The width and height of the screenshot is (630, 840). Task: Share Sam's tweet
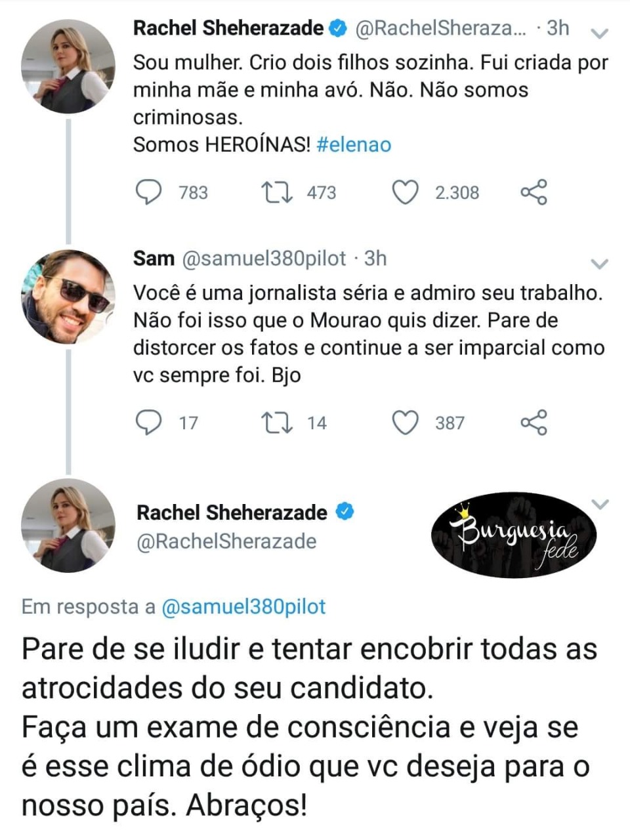click(534, 422)
